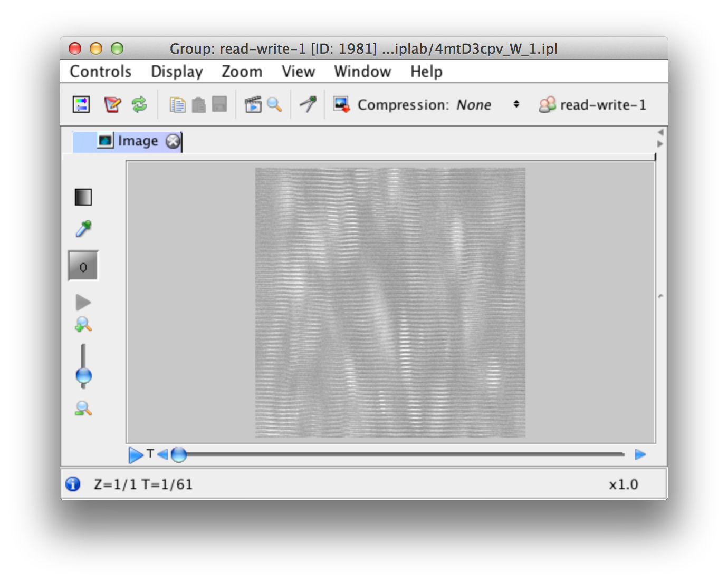Screen dimensions: 728x583
Task: Open the renderer settings icon
Action: pos(81,104)
